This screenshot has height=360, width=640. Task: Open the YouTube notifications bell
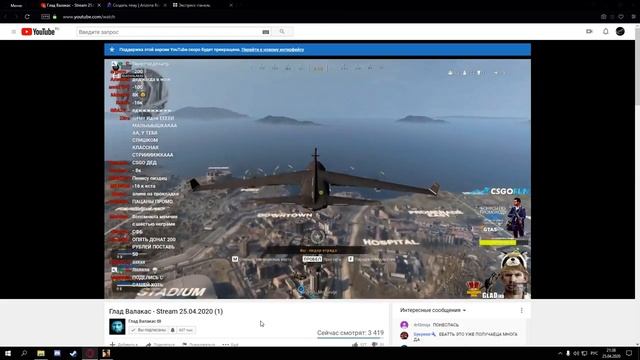click(606, 31)
